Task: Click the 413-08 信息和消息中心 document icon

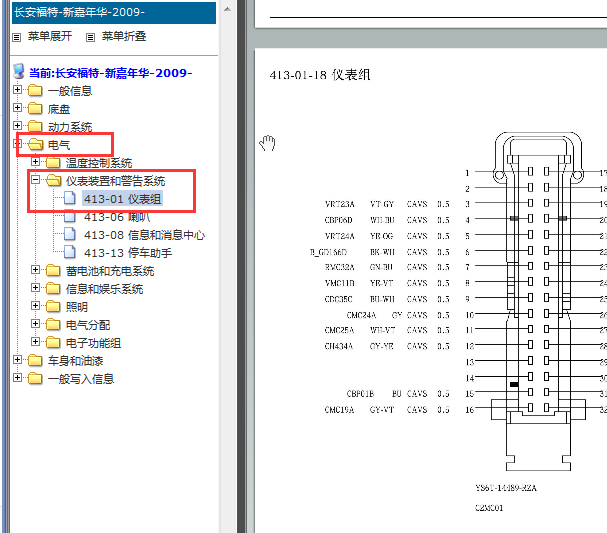Action: tap(70, 234)
